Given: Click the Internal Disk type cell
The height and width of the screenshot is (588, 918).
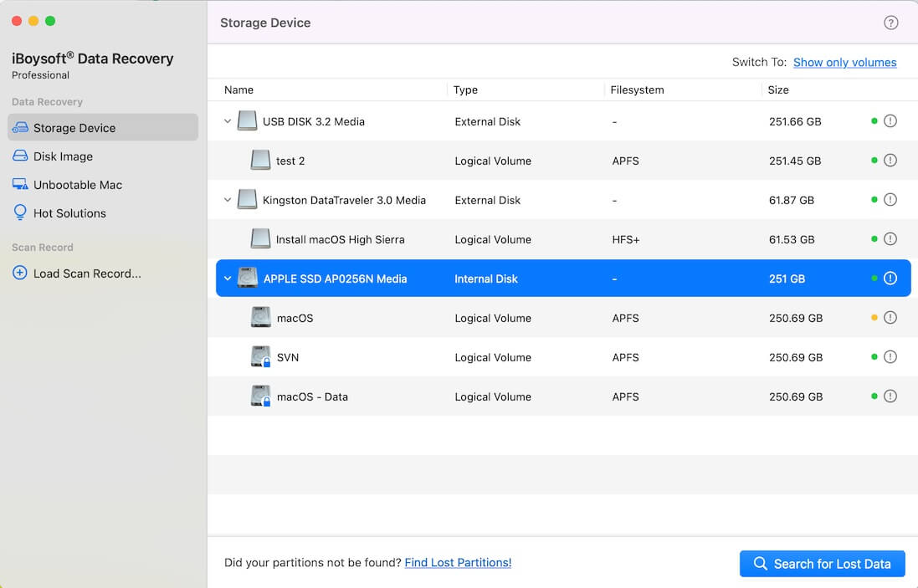Looking at the screenshot, I should 486,279.
